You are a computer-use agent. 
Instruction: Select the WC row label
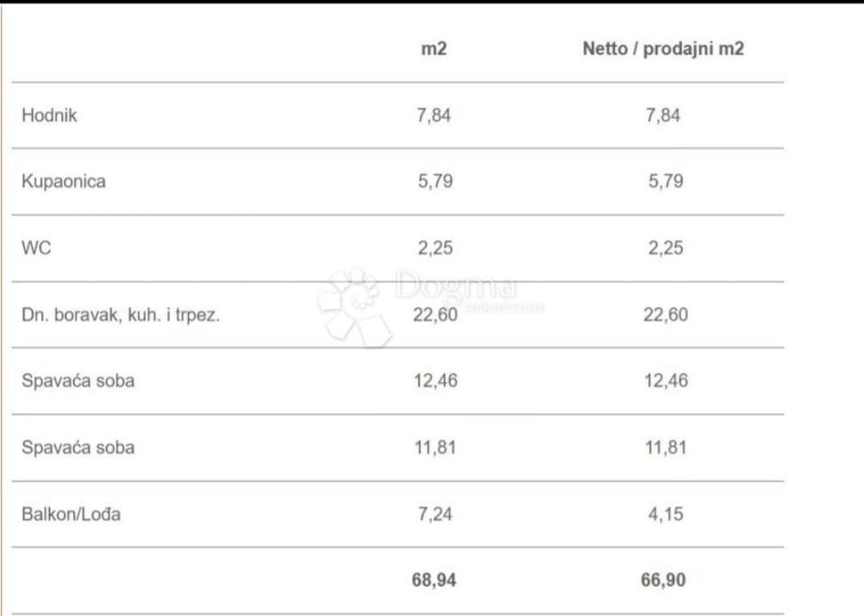coord(35,249)
